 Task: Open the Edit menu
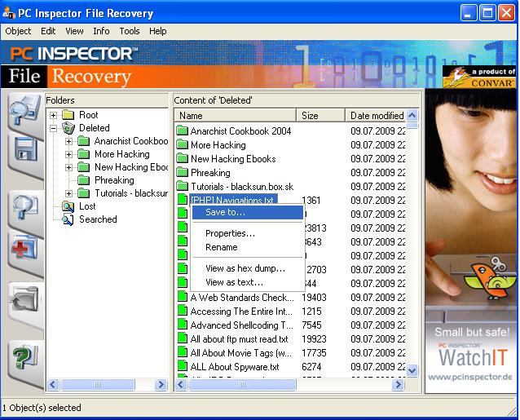(x=48, y=31)
